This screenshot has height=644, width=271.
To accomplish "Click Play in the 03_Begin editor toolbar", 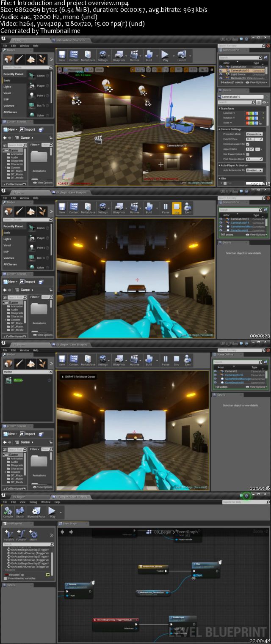I will pos(165,56).
